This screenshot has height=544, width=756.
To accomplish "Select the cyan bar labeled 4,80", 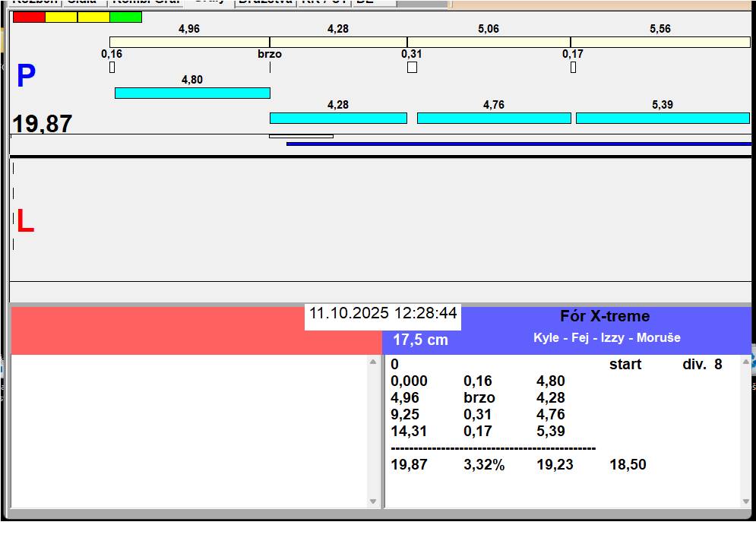I will pyautogui.click(x=192, y=93).
